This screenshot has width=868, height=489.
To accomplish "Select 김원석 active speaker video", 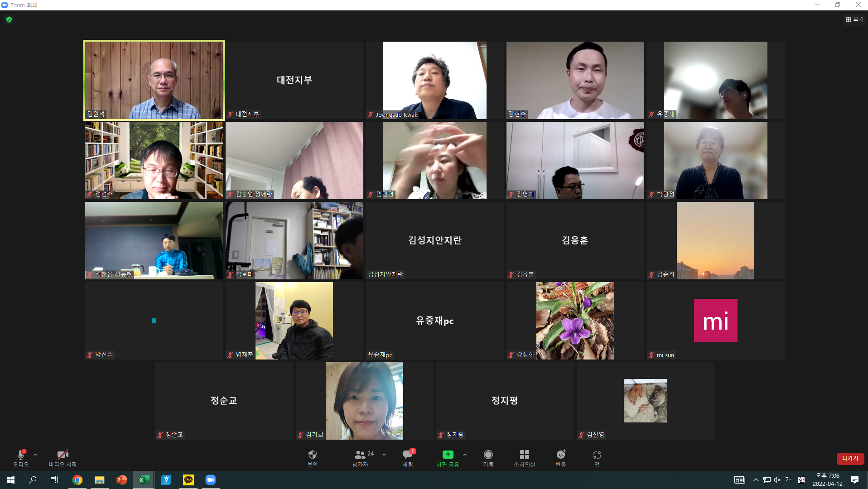I will (x=154, y=80).
